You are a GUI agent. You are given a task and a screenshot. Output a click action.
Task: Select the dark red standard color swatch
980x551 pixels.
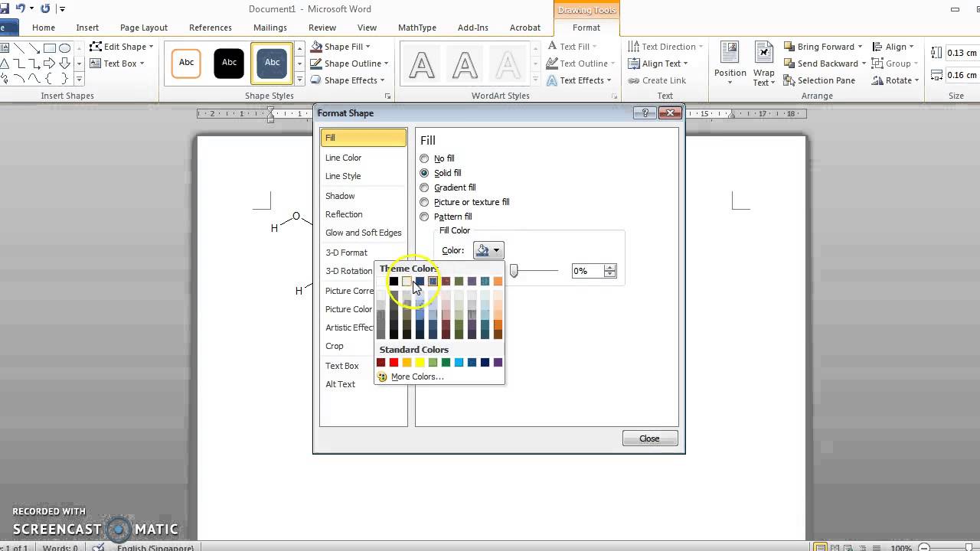pyautogui.click(x=381, y=362)
